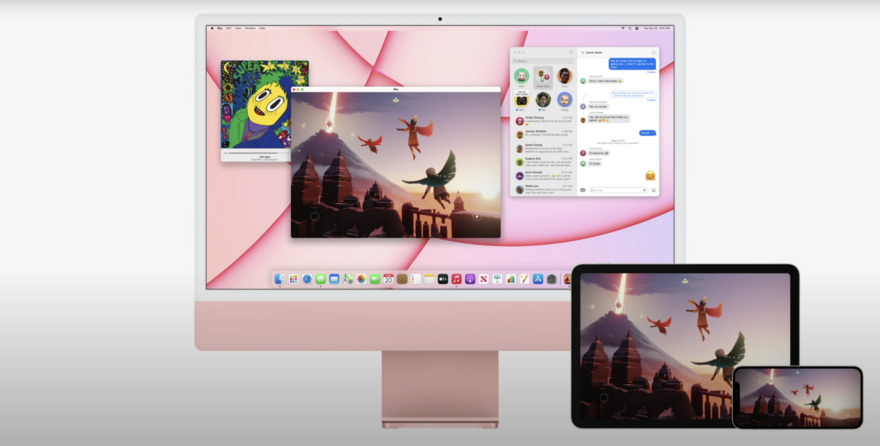Open Launchpad from the Dock
880x446 pixels.
pyautogui.click(x=293, y=279)
